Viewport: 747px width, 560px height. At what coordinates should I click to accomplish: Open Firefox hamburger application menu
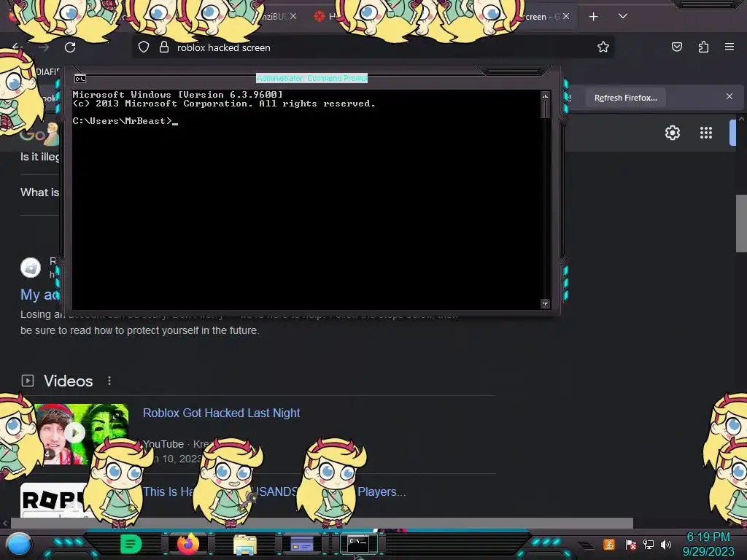[729, 47]
